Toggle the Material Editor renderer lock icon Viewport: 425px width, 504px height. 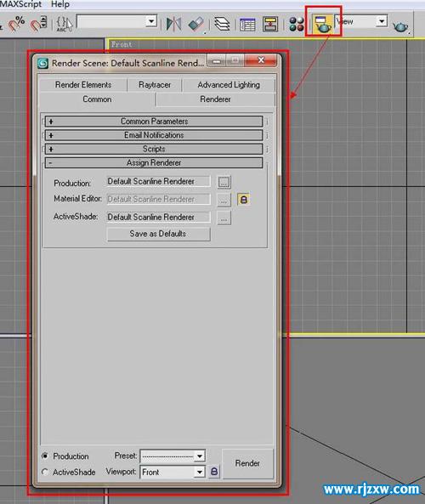243,200
